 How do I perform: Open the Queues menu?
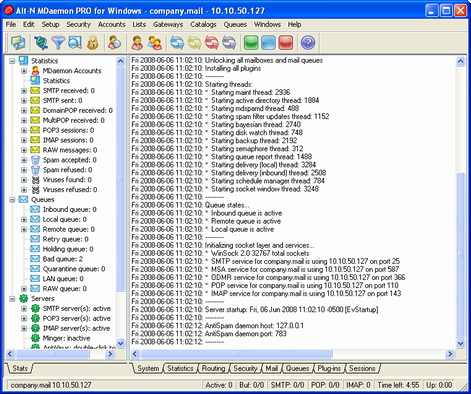(x=235, y=24)
